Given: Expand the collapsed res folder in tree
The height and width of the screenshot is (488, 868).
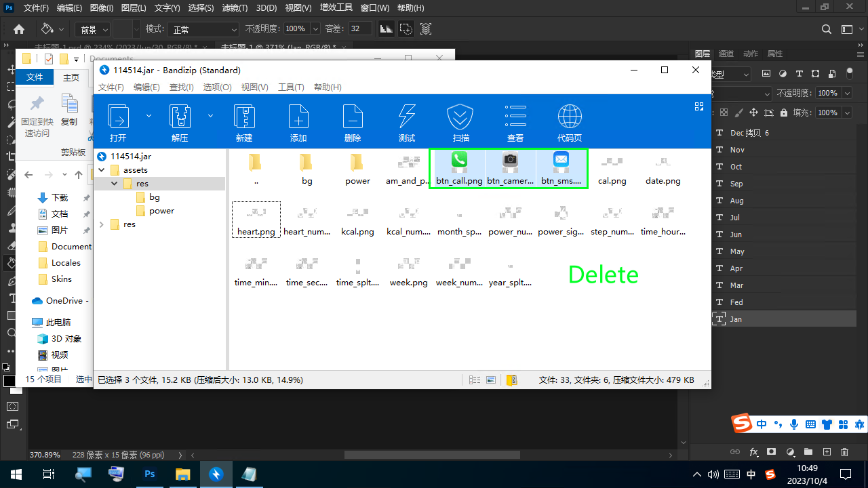Looking at the screenshot, I should coord(102,224).
